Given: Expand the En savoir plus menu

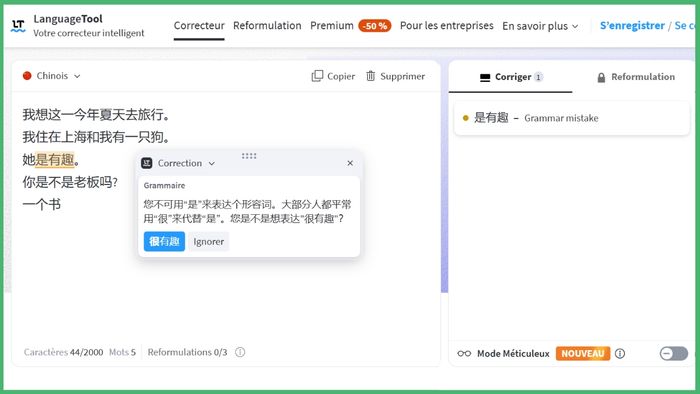Looking at the screenshot, I should coord(540,26).
